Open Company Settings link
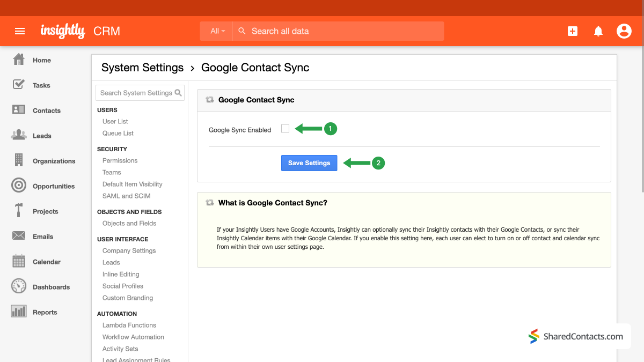Viewport: 644px width, 362px height. click(x=129, y=250)
